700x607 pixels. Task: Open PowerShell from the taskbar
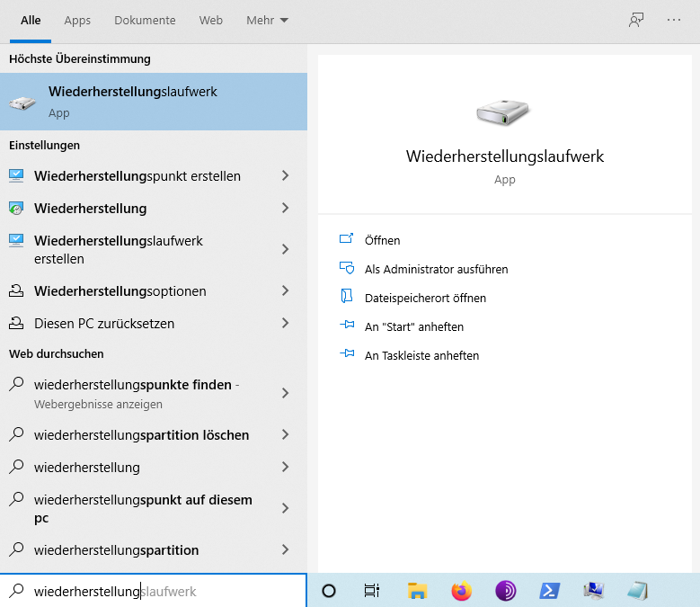(x=550, y=591)
